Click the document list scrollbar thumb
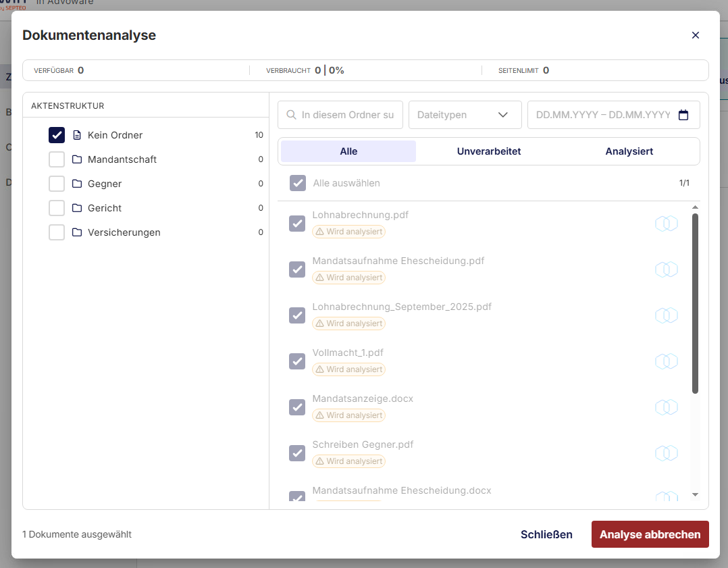The image size is (728, 568). (x=695, y=303)
